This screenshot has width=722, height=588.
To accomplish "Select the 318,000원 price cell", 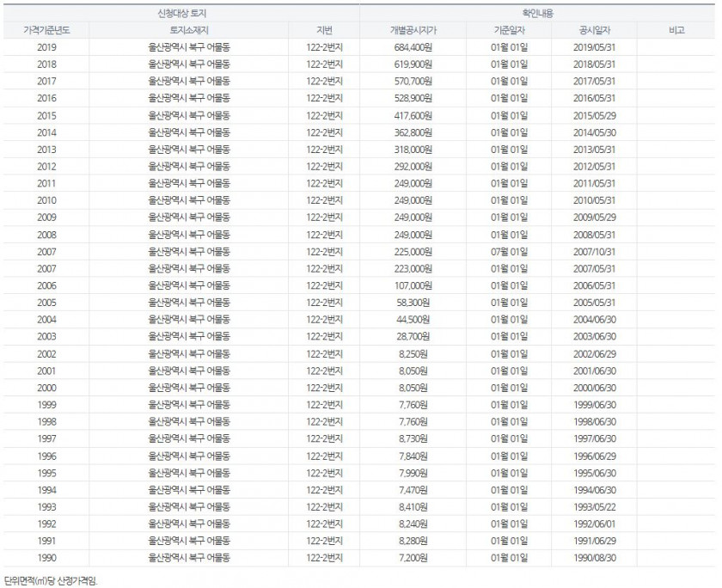I will click(x=413, y=150).
